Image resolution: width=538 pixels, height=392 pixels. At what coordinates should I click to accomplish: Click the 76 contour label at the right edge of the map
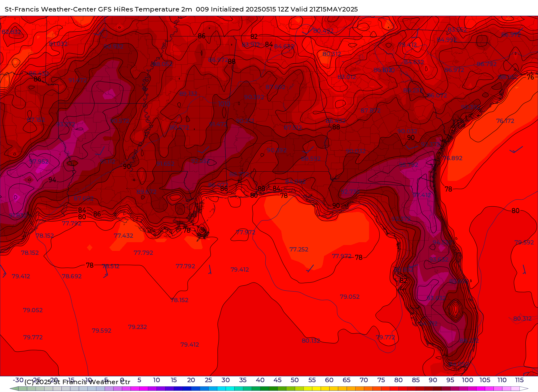tap(530, 77)
